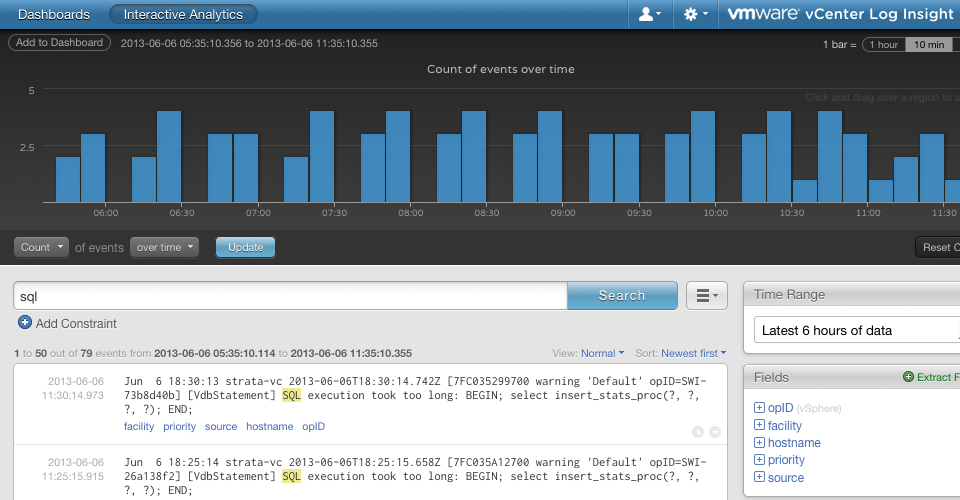Screen dimensions: 960x500
Task: Click the 06:00 time axis label
Action: tap(106, 213)
